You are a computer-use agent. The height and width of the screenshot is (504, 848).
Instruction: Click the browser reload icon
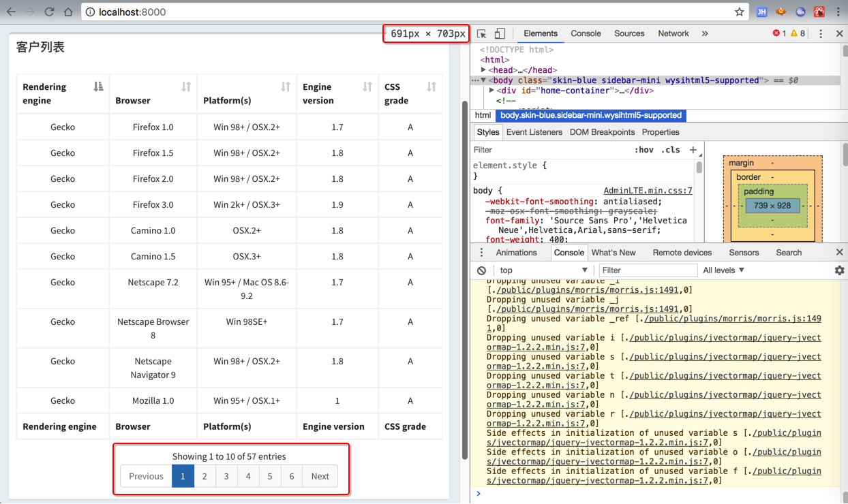tap(49, 12)
